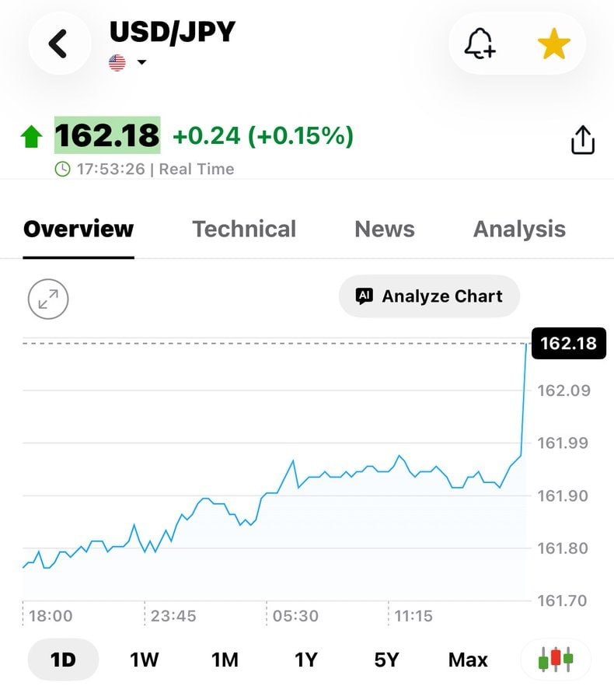
Task: Tap the 05:30 marker on time axis
Action: click(295, 616)
